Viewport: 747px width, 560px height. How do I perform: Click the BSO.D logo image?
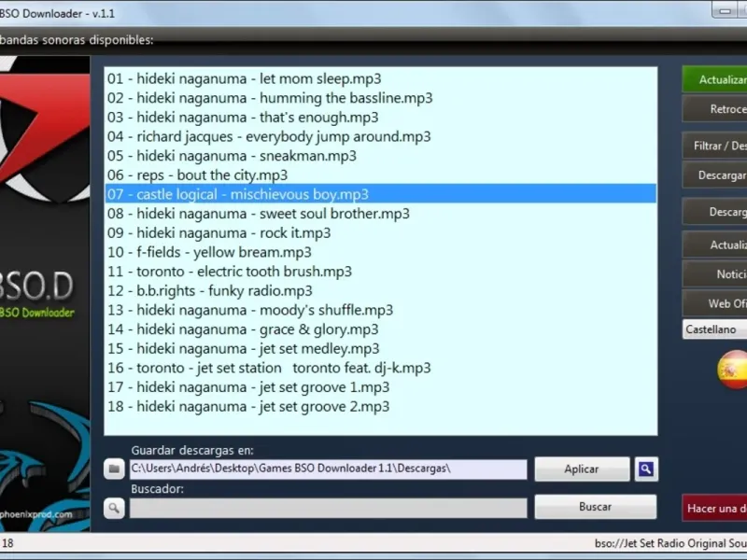(x=45, y=294)
